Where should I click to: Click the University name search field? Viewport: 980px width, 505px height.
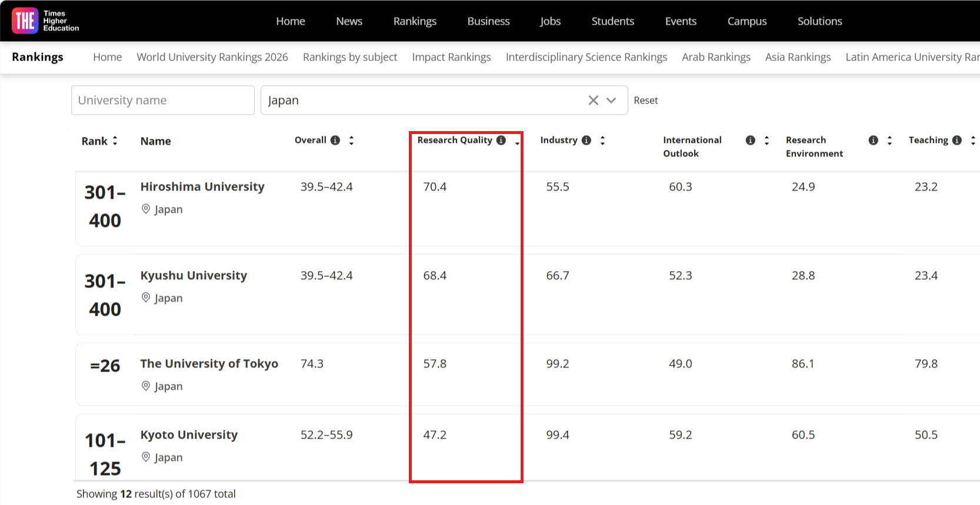click(x=162, y=101)
